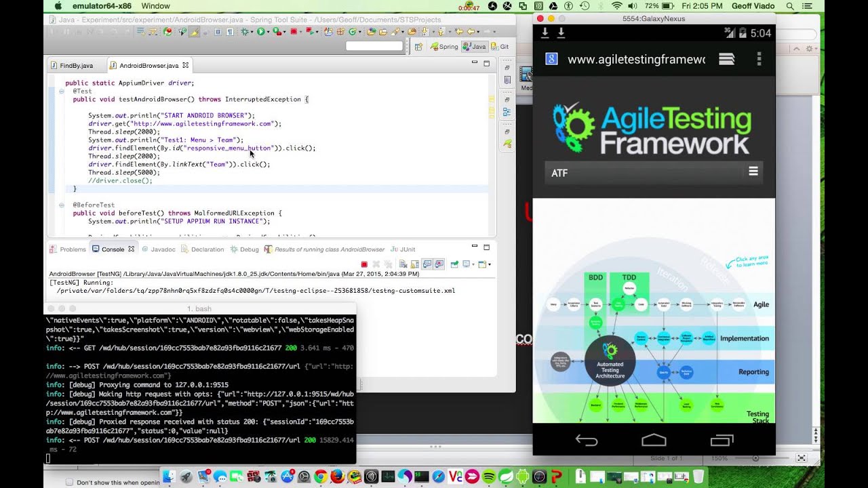
Task: Tap the Android back navigation button
Action: coord(587,441)
